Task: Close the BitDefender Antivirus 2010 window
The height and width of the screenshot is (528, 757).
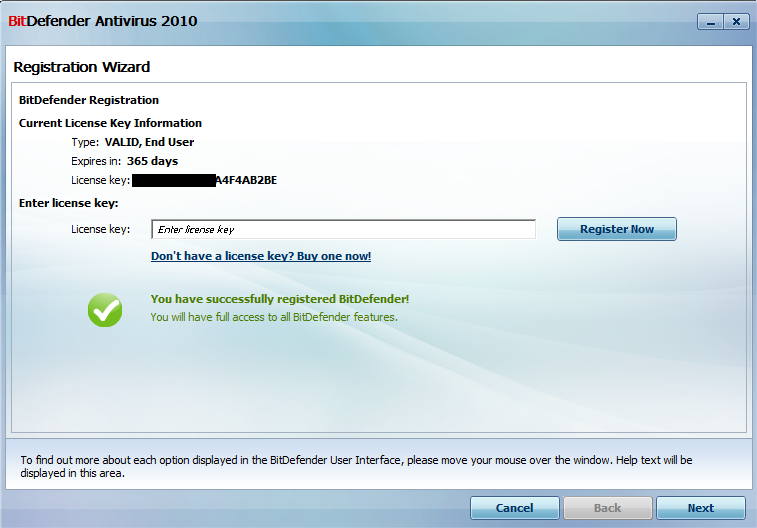Action: coord(736,22)
